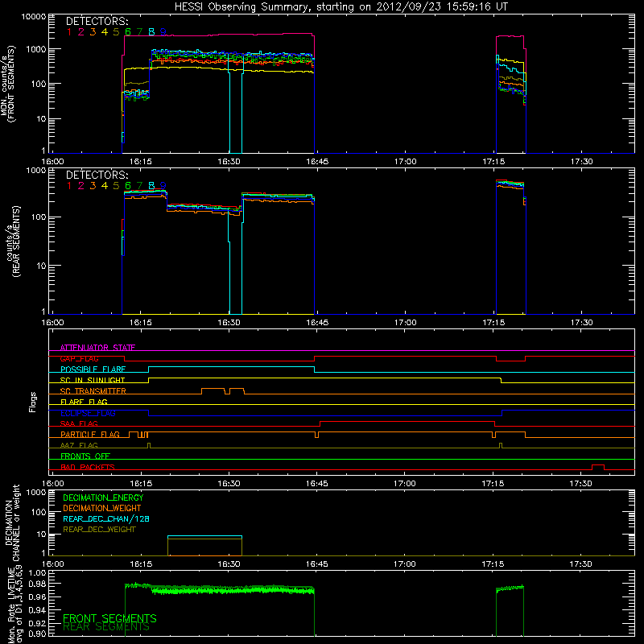Screen dimensions: 644x644
Task: Click detector number 5 in front segments legend
Action: [x=116, y=31]
